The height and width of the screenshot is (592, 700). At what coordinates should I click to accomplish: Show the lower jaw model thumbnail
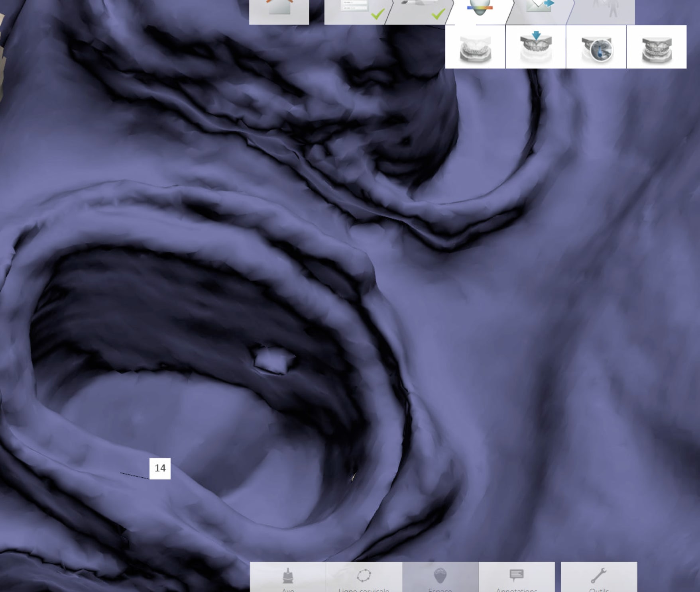point(475,47)
